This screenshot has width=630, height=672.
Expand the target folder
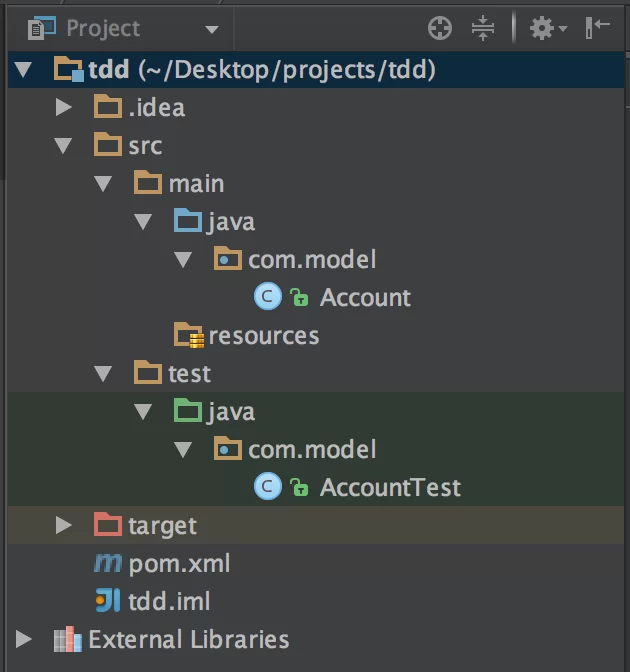[63, 525]
